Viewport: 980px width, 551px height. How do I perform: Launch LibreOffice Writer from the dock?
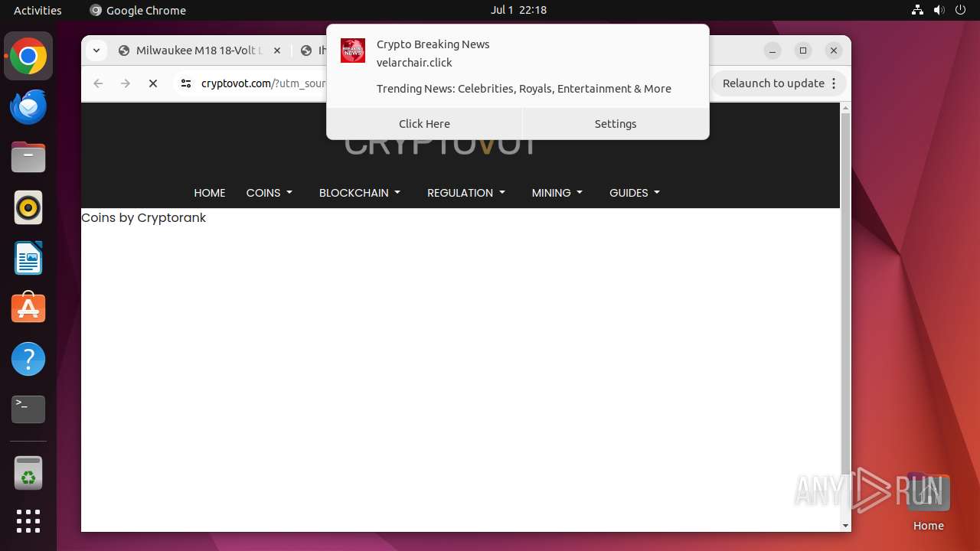pos(28,258)
